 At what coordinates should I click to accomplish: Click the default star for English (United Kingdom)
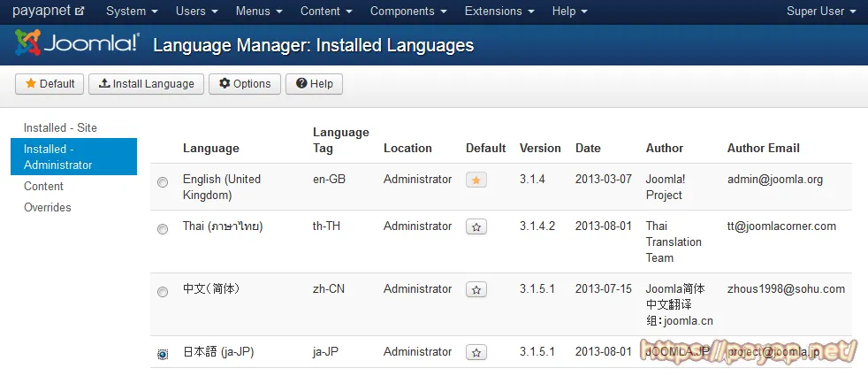click(x=476, y=180)
